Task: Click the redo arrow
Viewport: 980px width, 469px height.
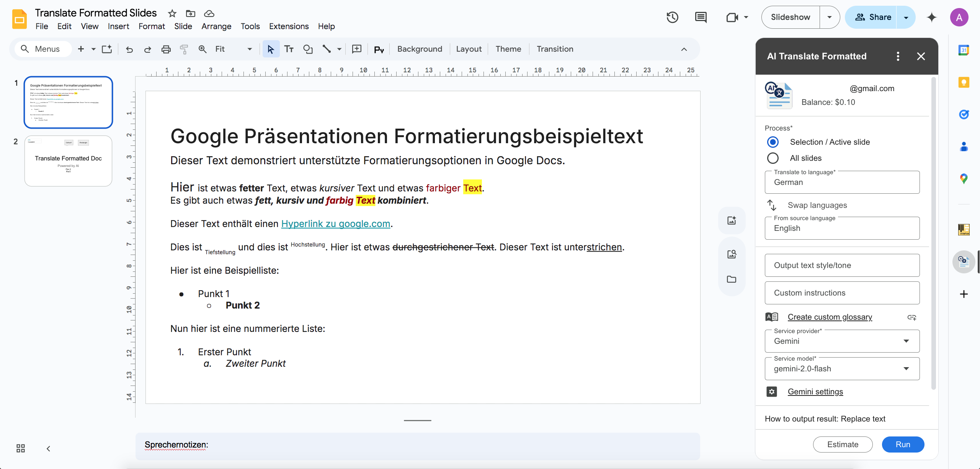Action: click(147, 49)
